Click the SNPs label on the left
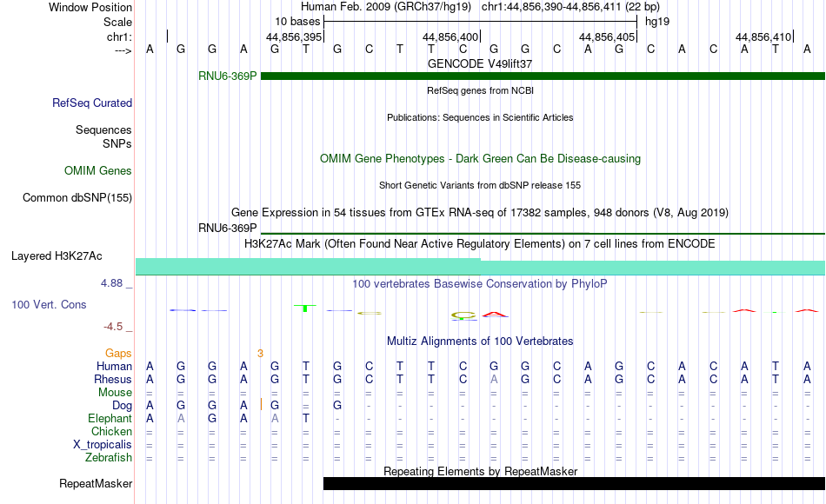The image size is (826, 504). pos(117,143)
